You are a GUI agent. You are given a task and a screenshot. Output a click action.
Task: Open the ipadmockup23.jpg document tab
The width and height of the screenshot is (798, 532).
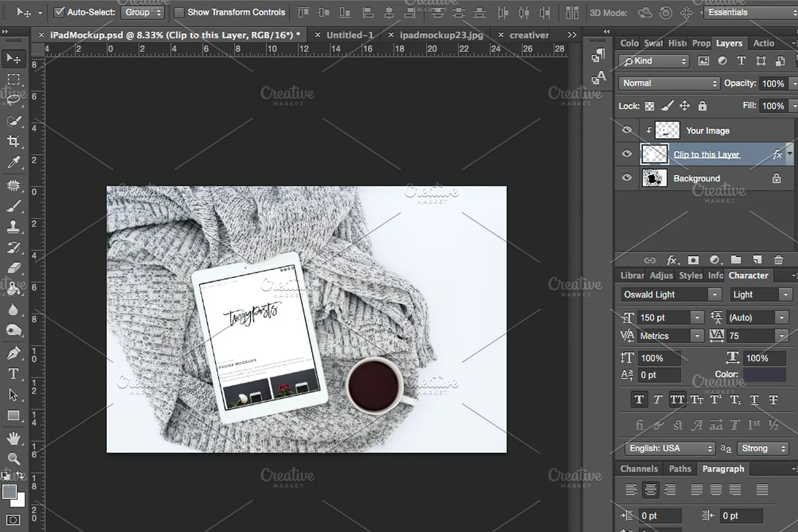click(441, 35)
